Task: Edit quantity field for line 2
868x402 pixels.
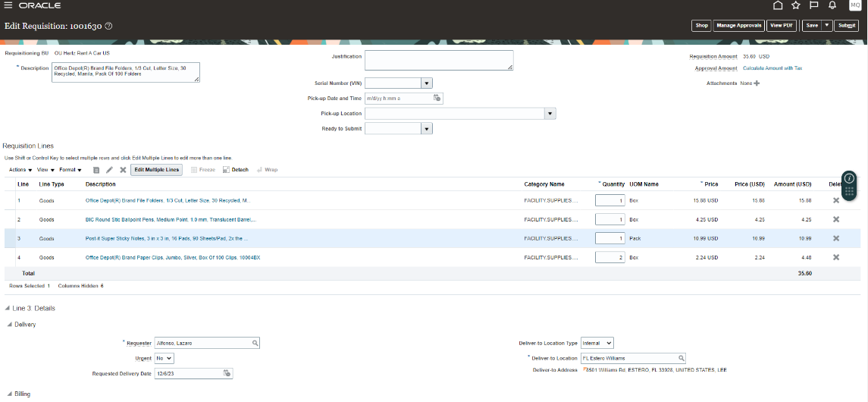Action: pyautogui.click(x=610, y=219)
